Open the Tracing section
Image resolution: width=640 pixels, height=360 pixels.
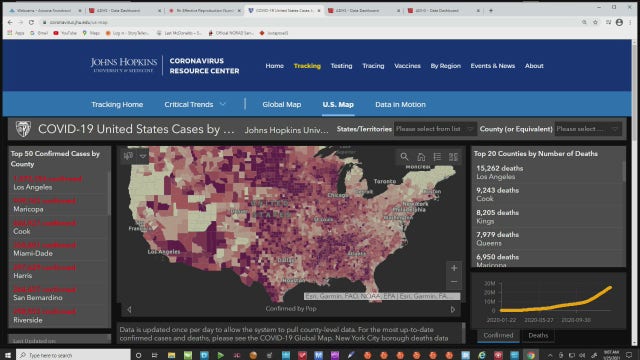point(373,66)
